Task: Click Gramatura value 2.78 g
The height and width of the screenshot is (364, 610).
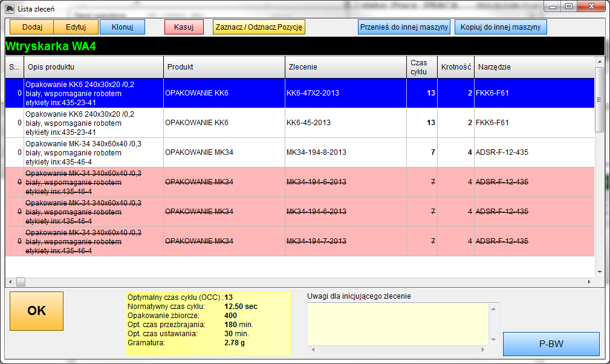Action: click(x=235, y=343)
